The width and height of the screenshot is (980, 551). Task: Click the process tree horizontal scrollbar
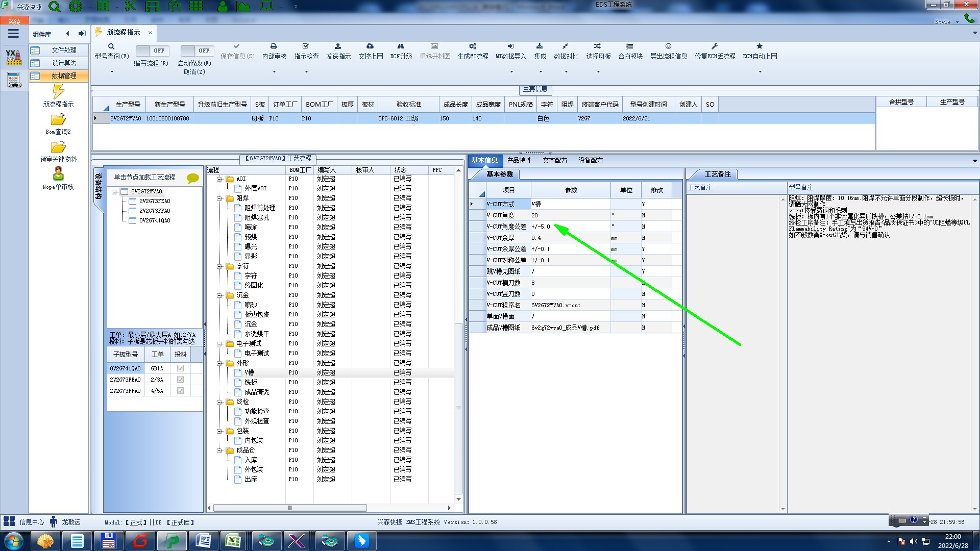(x=290, y=508)
